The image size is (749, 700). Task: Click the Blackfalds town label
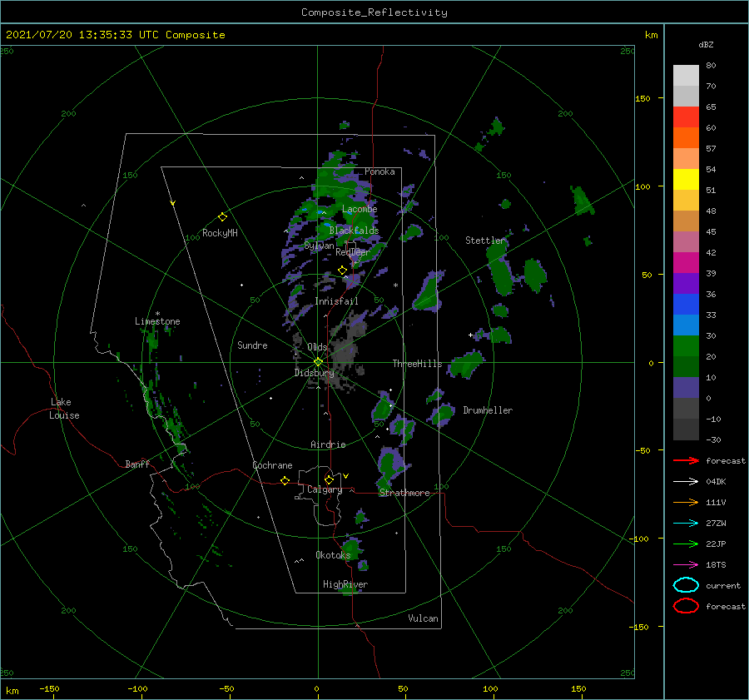point(354,231)
